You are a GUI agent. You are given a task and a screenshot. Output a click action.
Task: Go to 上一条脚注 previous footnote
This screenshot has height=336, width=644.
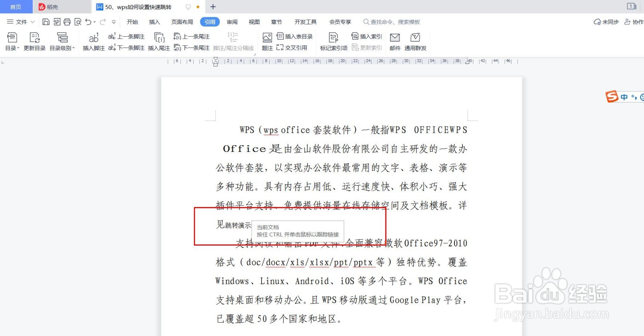tap(126, 37)
